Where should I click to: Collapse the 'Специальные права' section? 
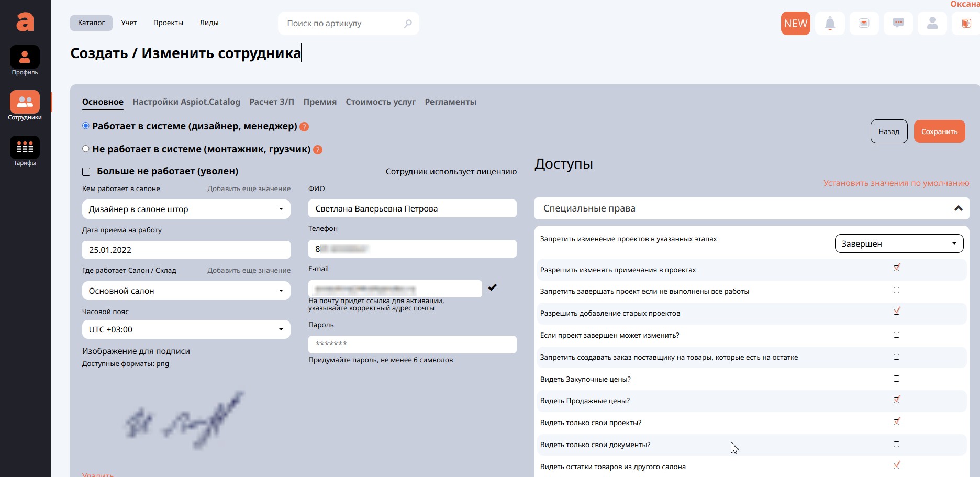(958, 208)
